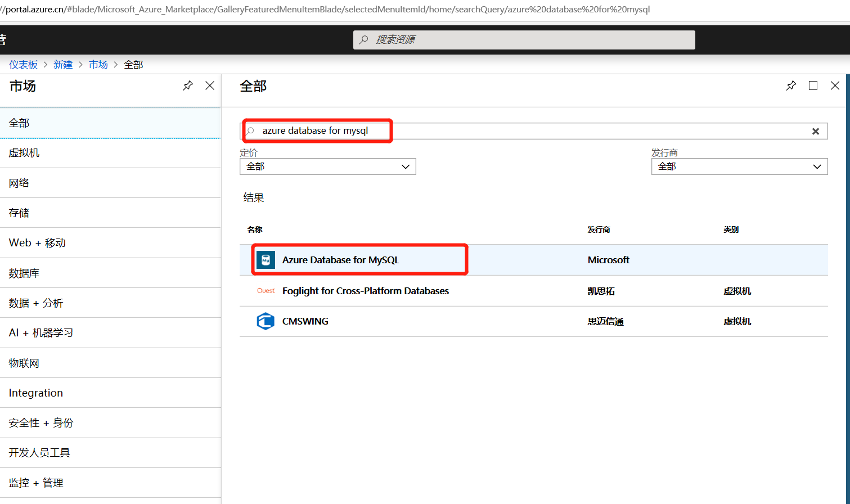The image size is (850, 504).
Task: Click 全部 breadcrumb item
Action: (133, 65)
